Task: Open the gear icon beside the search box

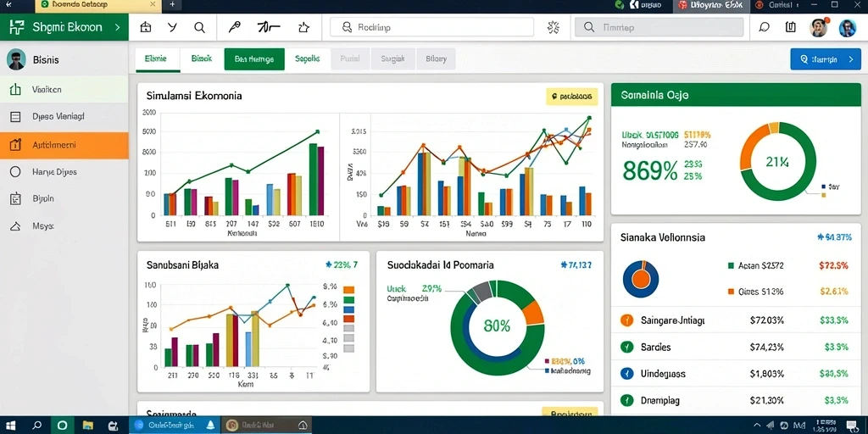Action: coord(553,27)
